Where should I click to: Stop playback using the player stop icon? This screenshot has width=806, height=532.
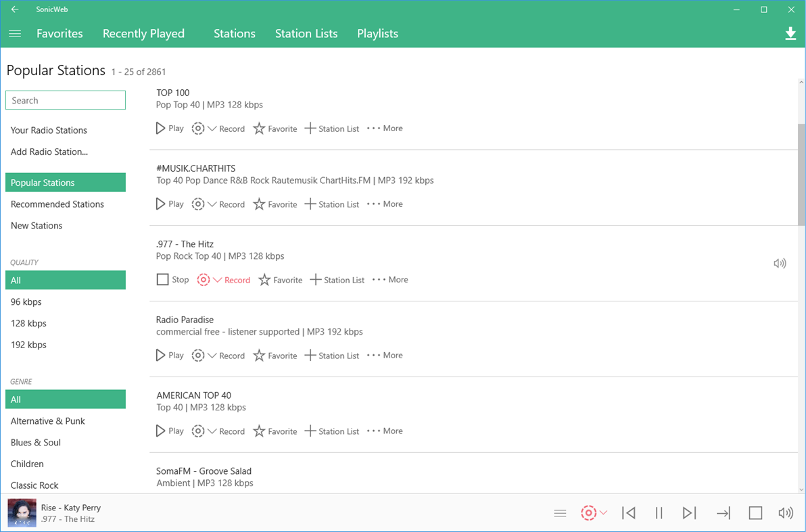tap(755, 512)
